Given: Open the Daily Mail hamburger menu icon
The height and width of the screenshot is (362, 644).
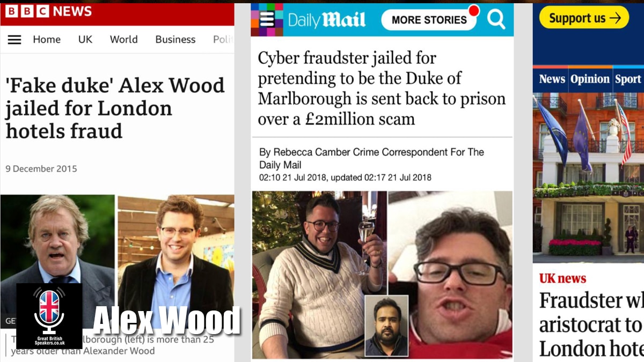Looking at the screenshot, I should click(x=267, y=19).
